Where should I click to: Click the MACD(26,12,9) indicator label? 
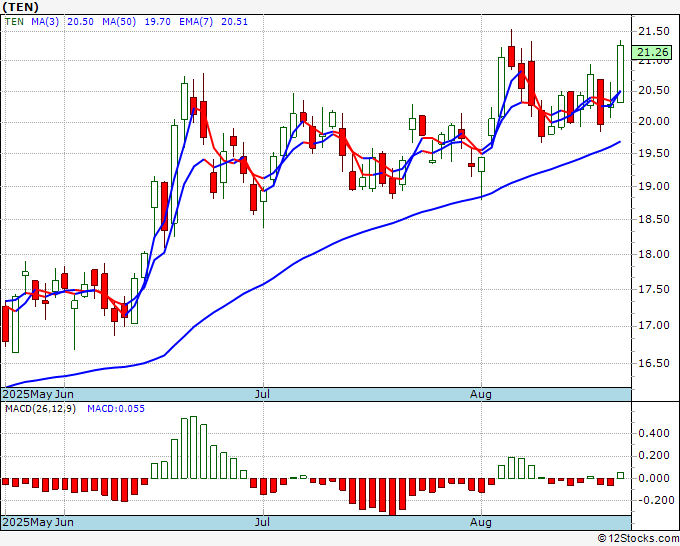40,409
